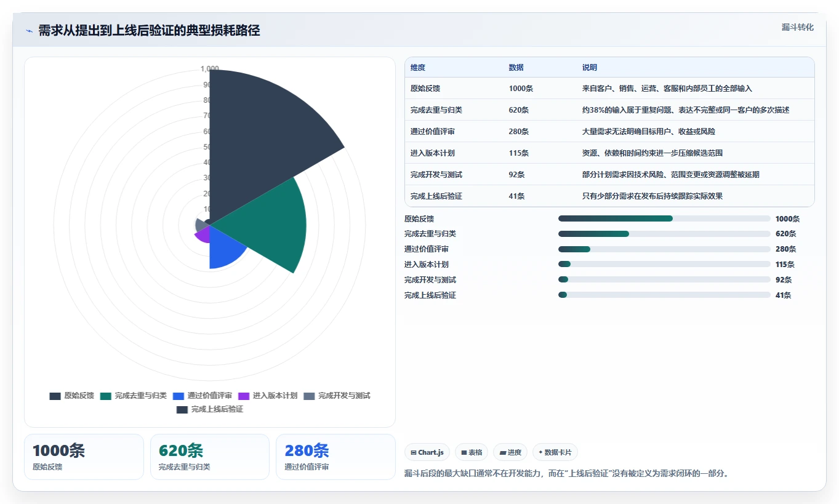Click the 维度 column header
Screen dimensions: 839x504
click(418, 68)
